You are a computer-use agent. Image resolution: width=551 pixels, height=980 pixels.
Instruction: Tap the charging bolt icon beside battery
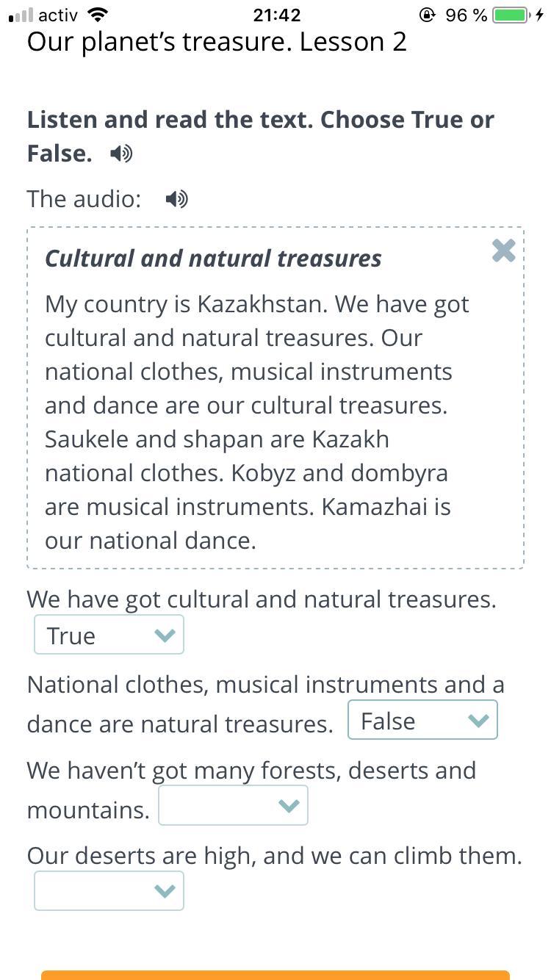[540, 15]
